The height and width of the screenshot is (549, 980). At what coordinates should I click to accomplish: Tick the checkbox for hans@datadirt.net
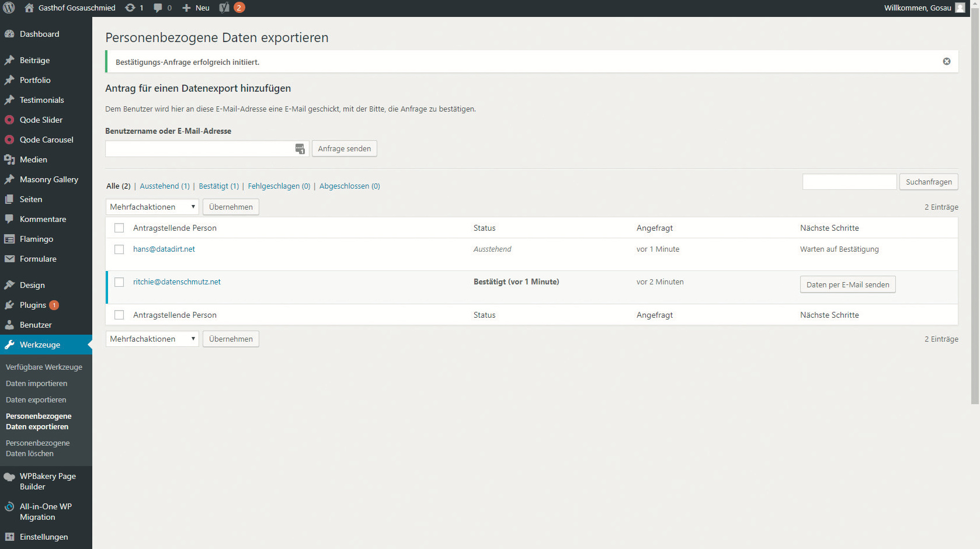119,249
